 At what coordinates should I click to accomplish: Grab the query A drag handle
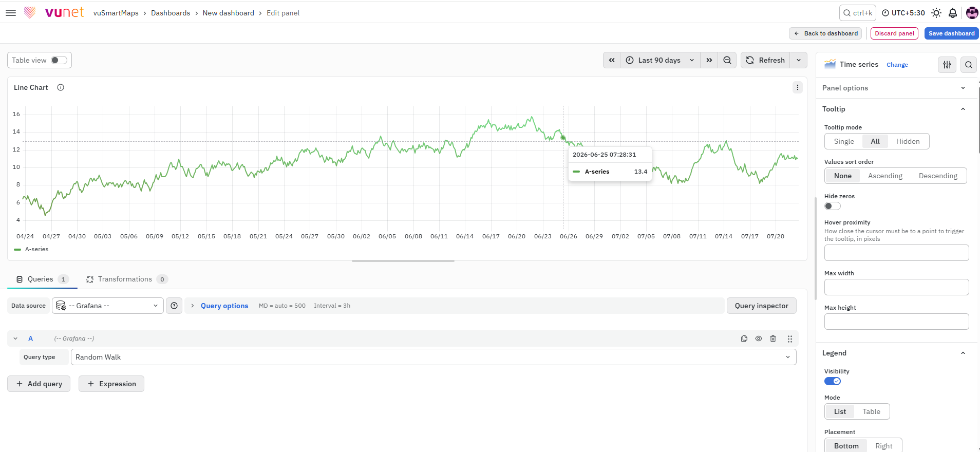(x=790, y=338)
